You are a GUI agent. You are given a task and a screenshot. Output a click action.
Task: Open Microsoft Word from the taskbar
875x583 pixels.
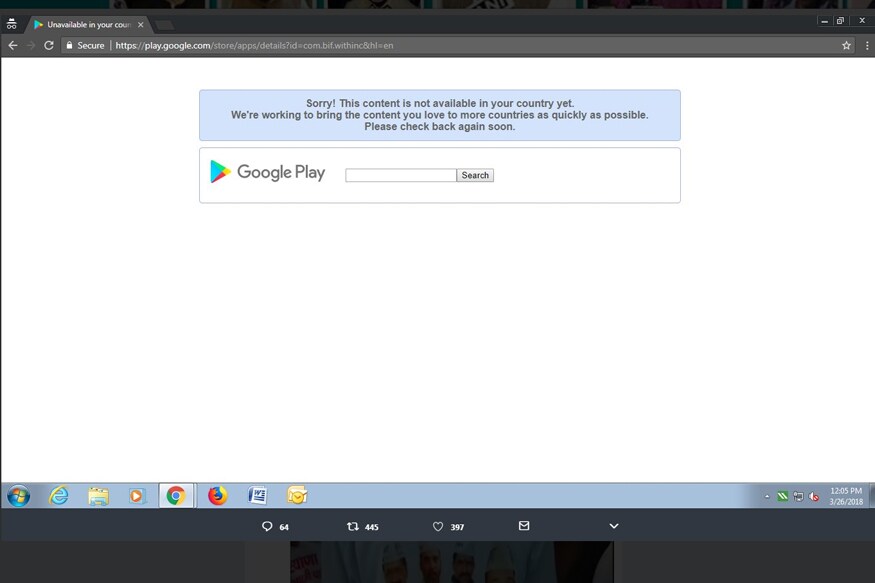tap(257, 495)
